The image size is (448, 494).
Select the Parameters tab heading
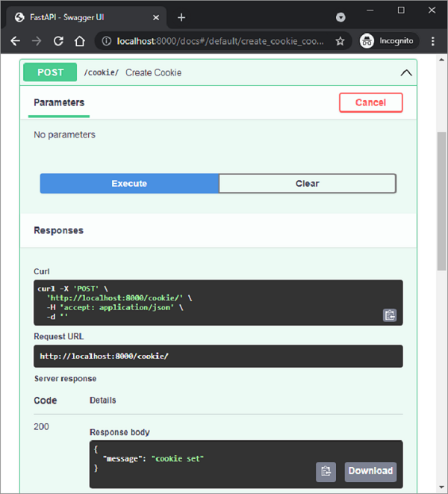click(x=59, y=102)
